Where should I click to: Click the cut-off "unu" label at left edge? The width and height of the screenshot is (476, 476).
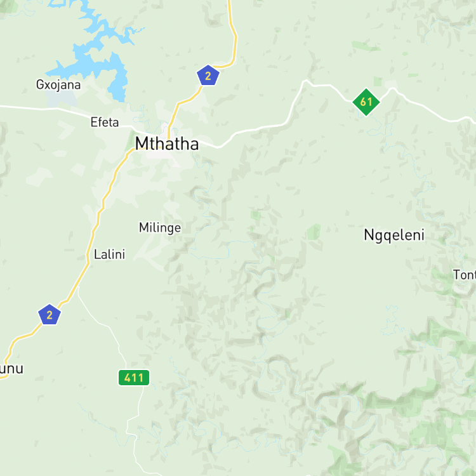click(11, 369)
